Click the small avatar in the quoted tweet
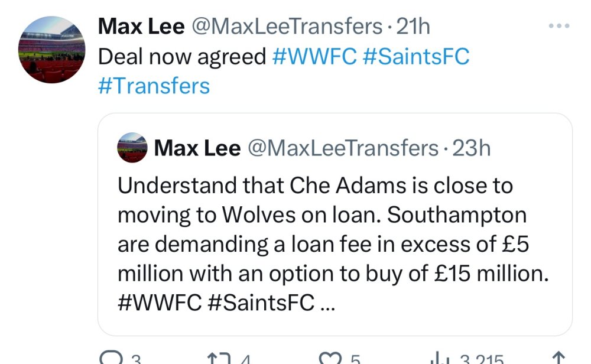Screen dimensions: 591x364 132,148
